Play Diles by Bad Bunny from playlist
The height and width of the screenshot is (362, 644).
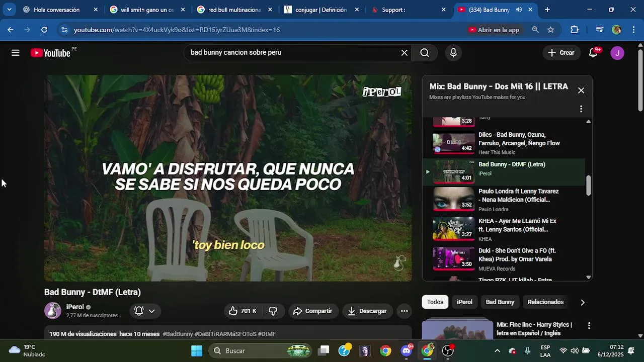504,143
